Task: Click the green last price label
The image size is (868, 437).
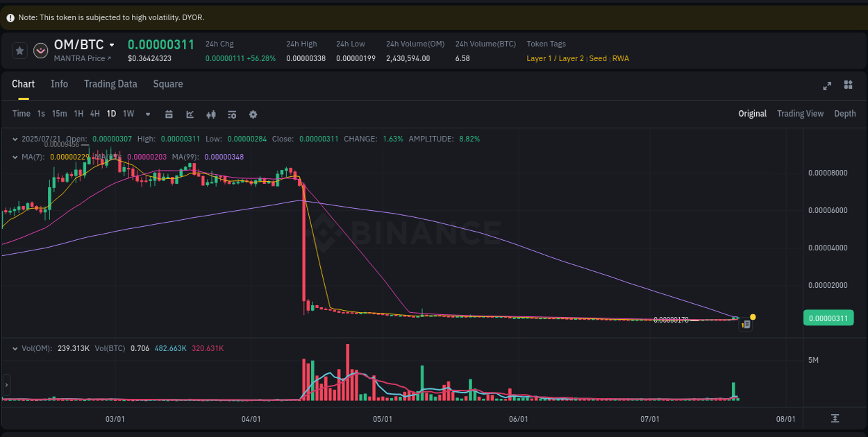Action: (828, 318)
